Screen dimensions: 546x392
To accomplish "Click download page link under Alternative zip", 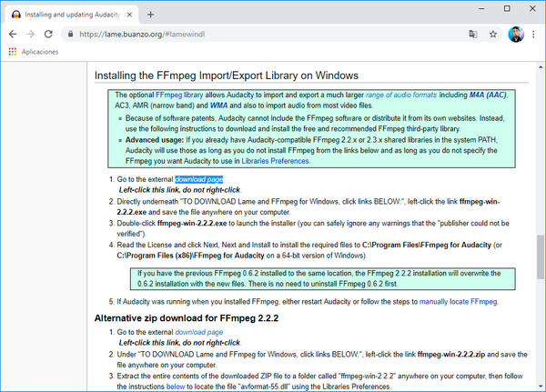I will click(x=198, y=332).
